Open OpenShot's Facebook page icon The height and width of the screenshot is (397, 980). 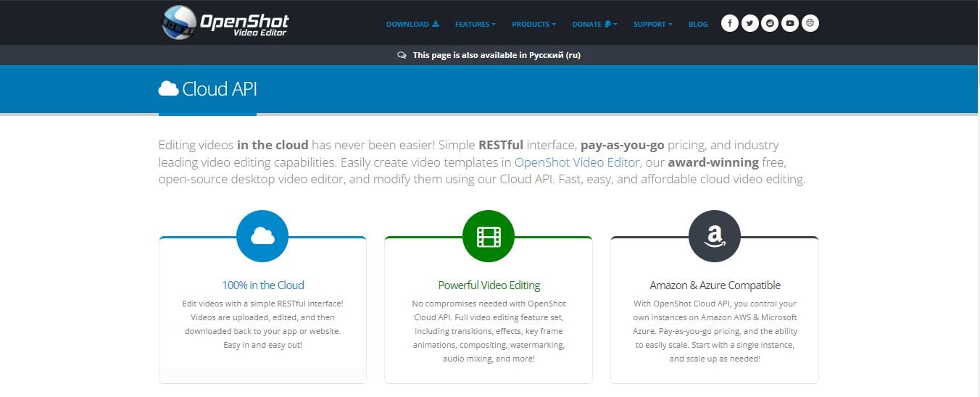click(730, 24)
